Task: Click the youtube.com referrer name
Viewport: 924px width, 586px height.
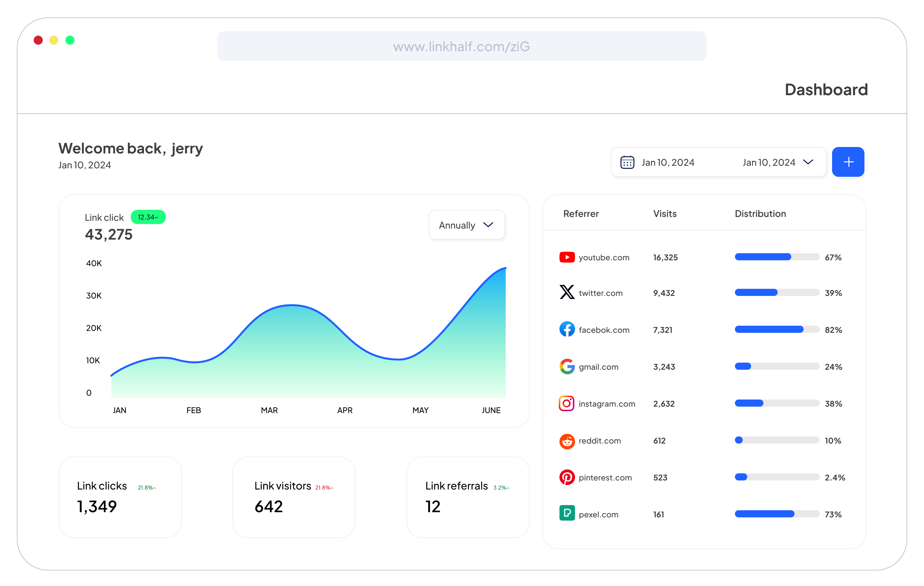Action: (x=604, y=257)
